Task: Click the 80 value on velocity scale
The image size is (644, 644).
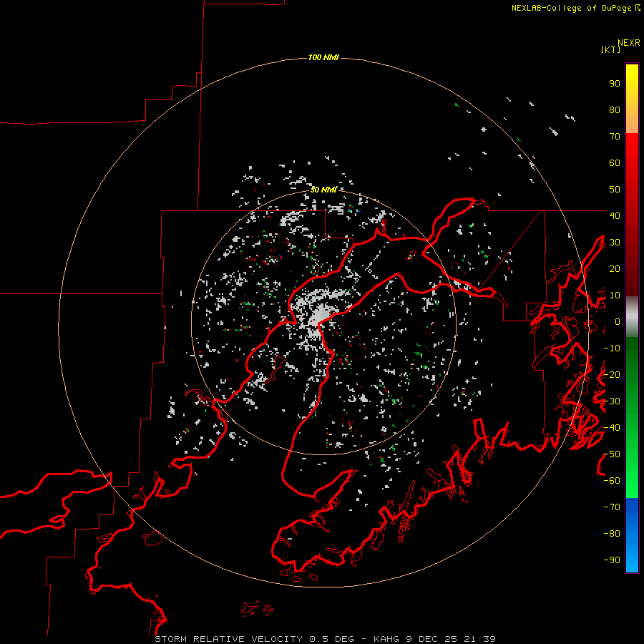Action: click(x=615, y=110)
